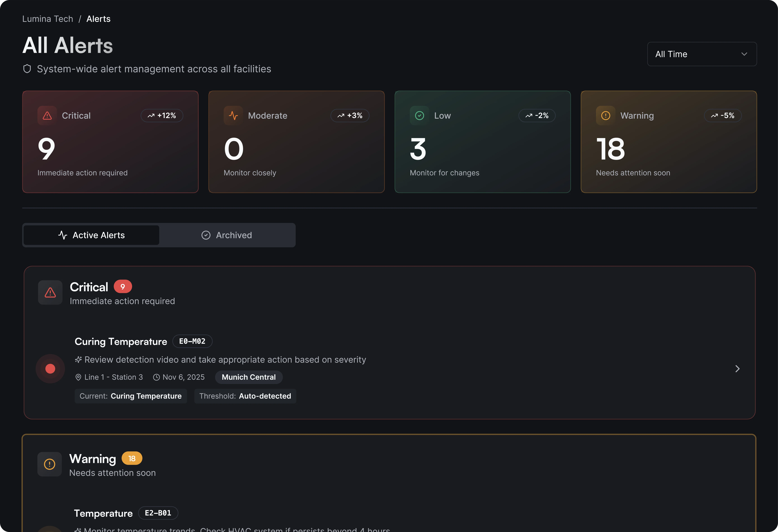Click the shield icon beside the subtitle
The width and height of the screenshot is (778, 532).
(27, 69)
